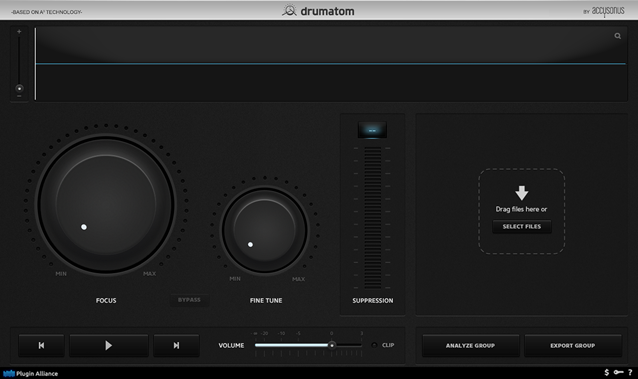638x379 pixels.
Task: Click the SELECT FILES button
Action: (x=522, y=226)
